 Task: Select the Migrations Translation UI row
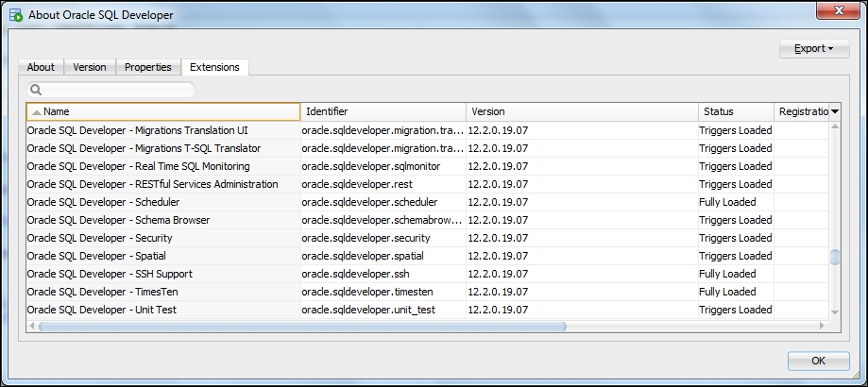coord(428,130)
